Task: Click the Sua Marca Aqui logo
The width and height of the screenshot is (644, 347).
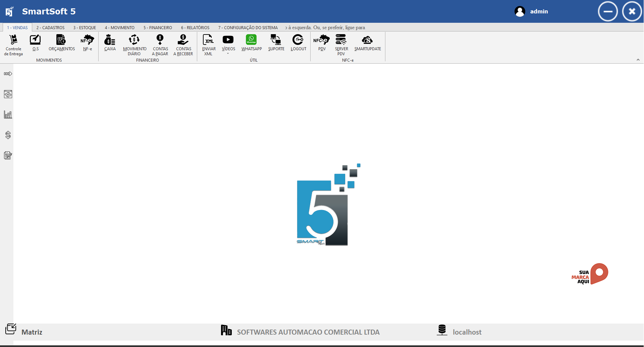Action: 590,274
